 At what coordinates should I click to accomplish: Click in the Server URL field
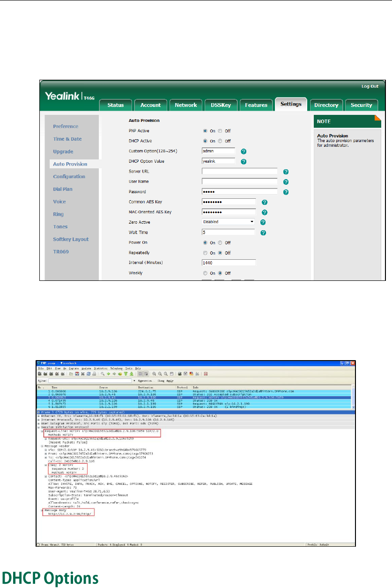point(239,171)
